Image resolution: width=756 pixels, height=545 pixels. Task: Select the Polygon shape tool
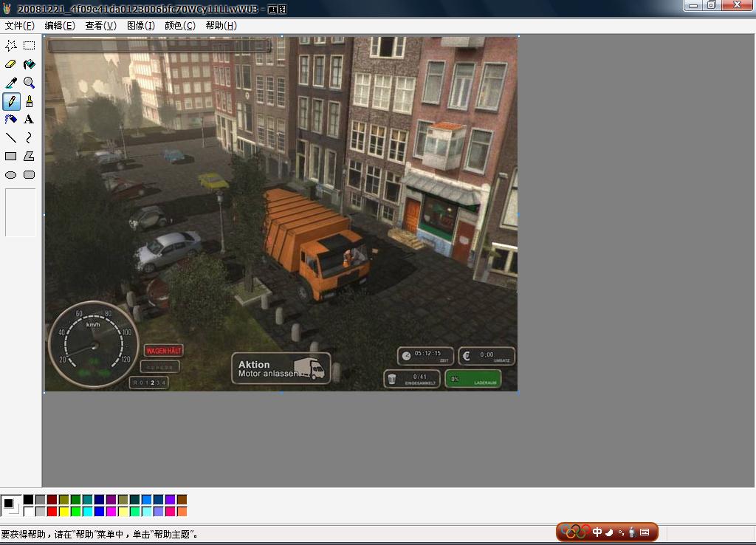point(29,156)
